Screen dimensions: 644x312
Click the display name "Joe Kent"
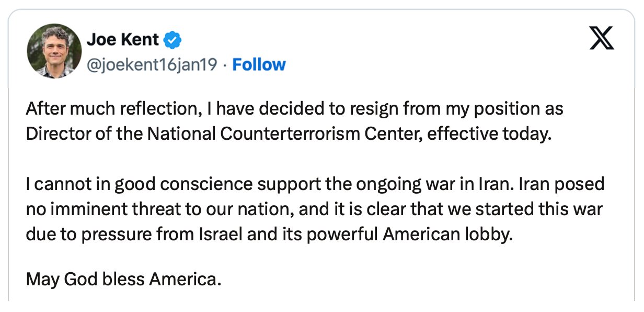tap(122, 40)
